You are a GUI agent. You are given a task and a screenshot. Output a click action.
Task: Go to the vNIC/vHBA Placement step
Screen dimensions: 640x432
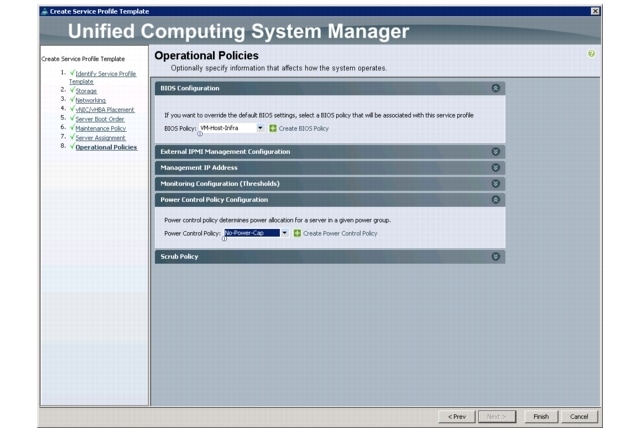tap(105, 109)
